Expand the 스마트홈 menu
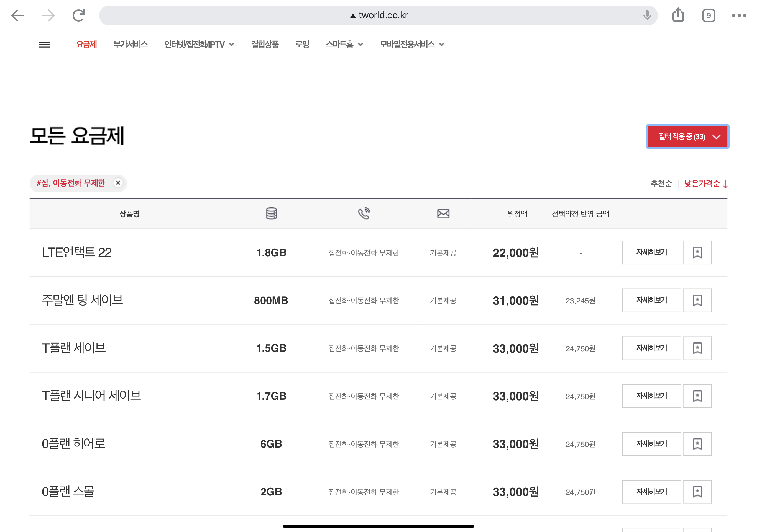The height and width of the screenshot is (532, 757). (x=344, y=45)
